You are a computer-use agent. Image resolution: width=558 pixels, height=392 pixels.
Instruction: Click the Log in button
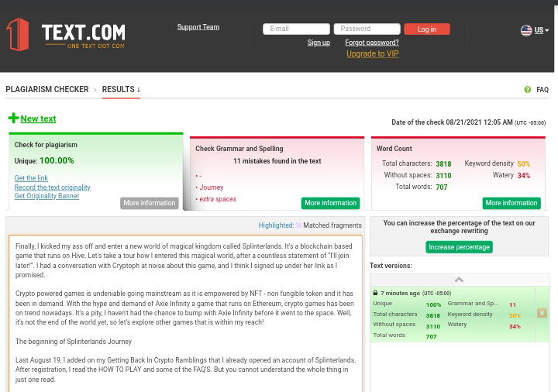(427, 29)
